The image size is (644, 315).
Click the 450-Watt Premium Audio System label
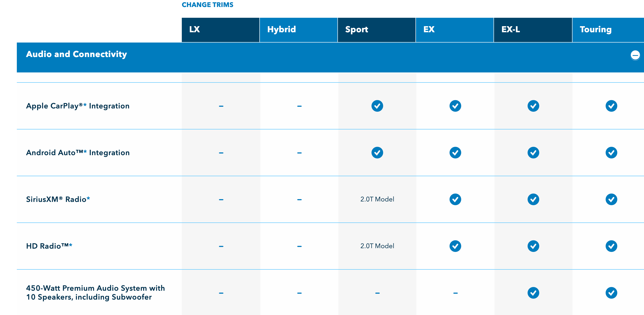pyautogui.click(x=96, y=293)
